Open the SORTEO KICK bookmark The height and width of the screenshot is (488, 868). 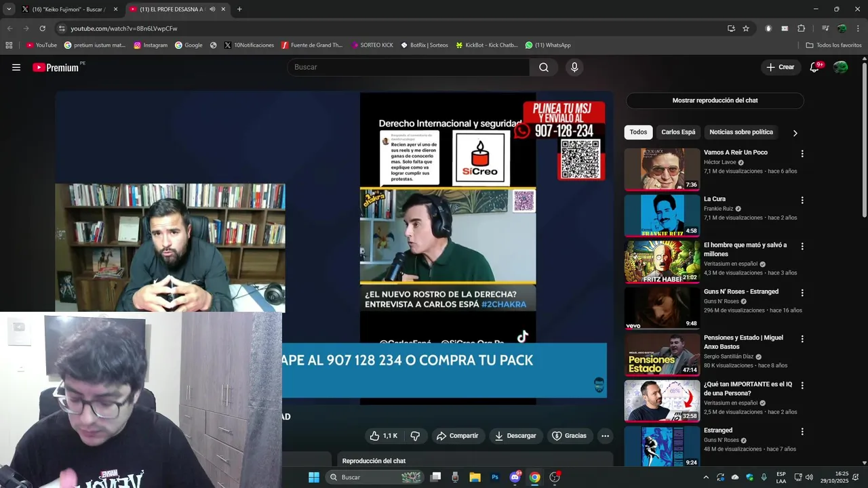[372, 45]
